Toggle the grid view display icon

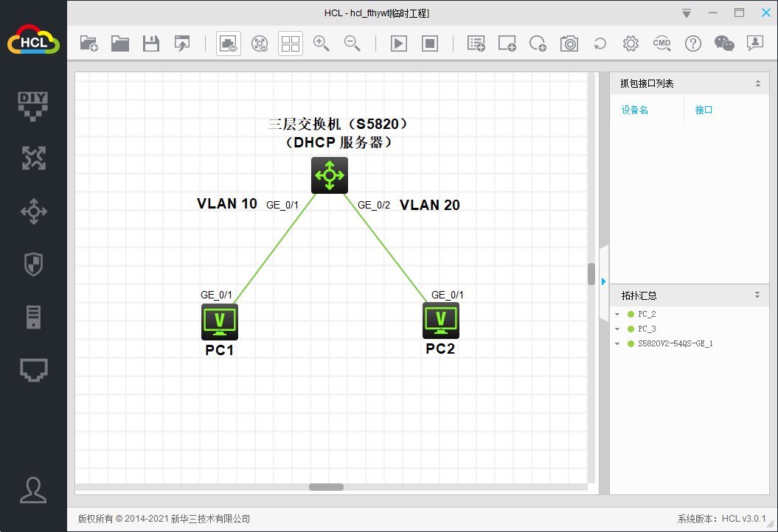point(290,43)
